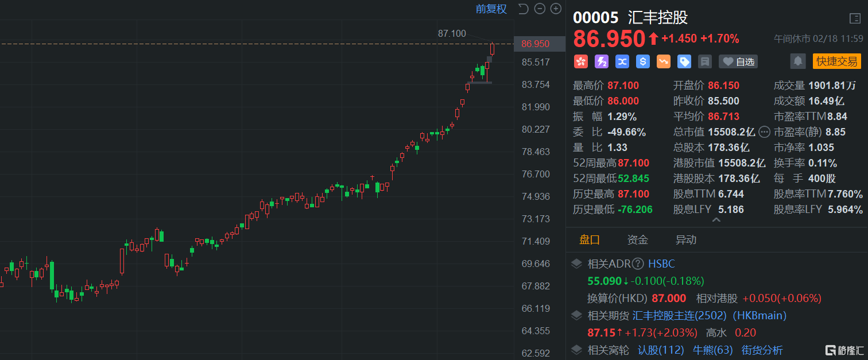Screen dimensions: 868x360
Task: Zoom in the chart with plus icon
Action: pos(556,9)
